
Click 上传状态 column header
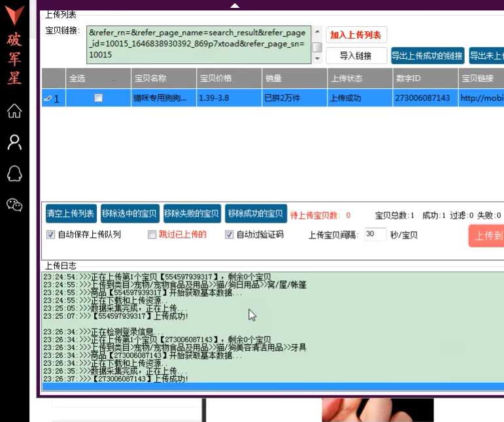tap(360, 78)
